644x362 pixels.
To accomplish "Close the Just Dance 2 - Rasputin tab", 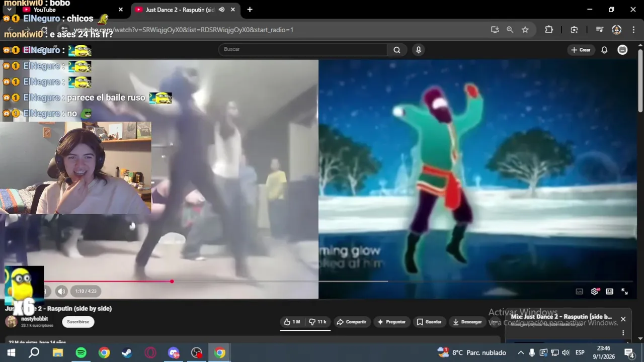I will 232,10.
